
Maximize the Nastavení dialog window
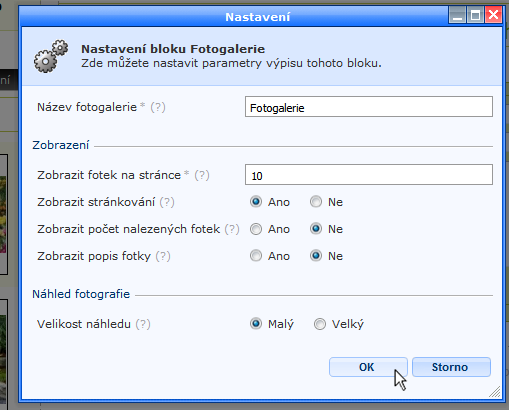pyautogui.click(x=475, y=15)
